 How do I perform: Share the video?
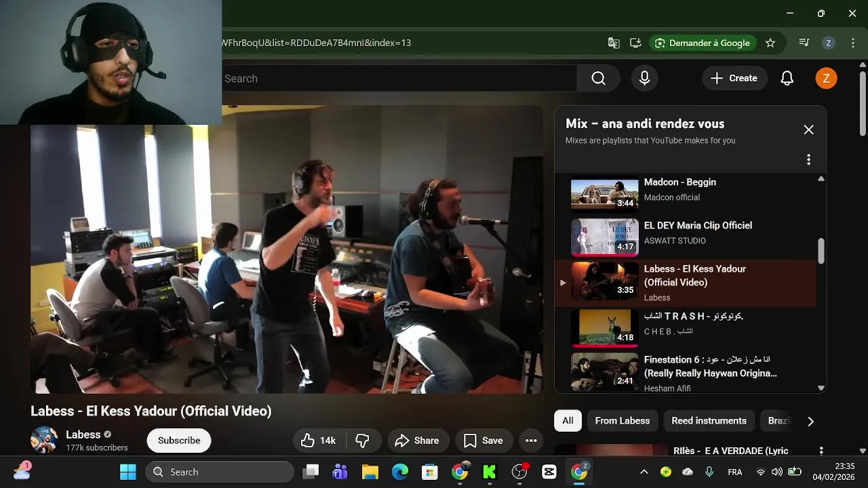coord(418,441)
